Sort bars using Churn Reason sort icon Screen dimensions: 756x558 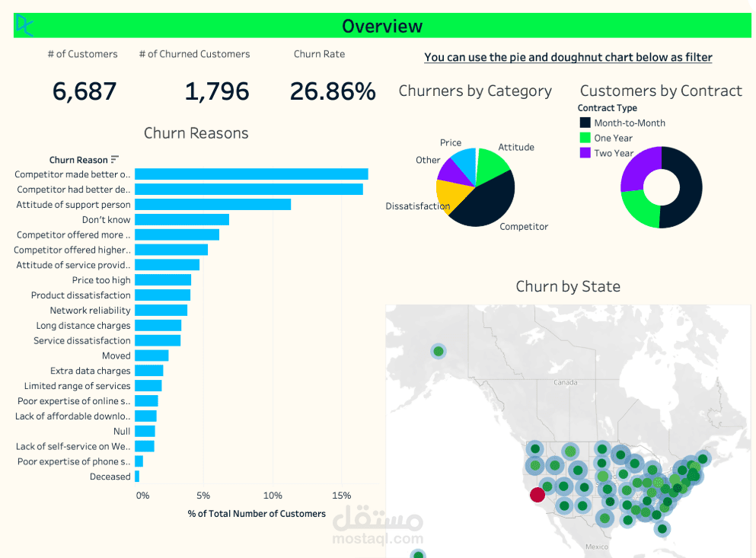click(x=115, y=159)
